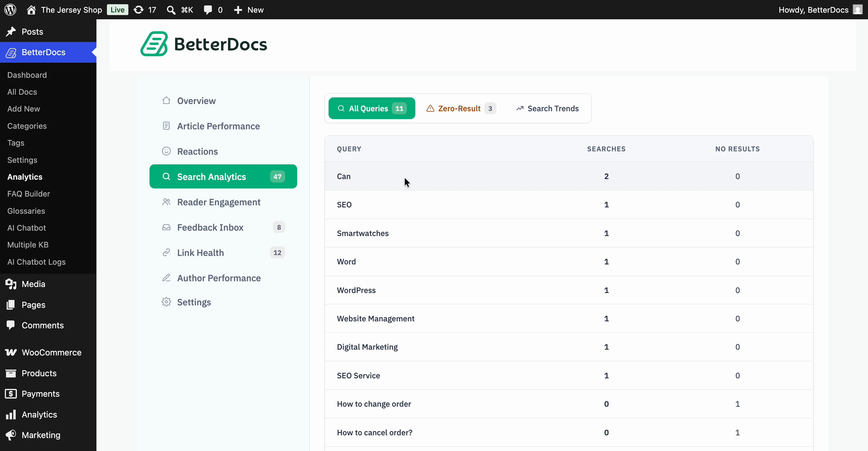Click the Reactions smiley icon

click(x=166, y=151)
